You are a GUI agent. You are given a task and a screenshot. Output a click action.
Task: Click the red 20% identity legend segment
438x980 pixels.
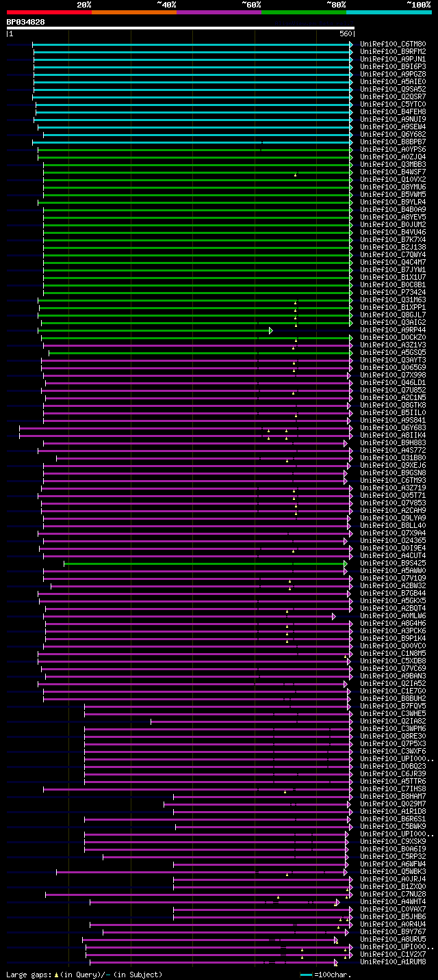pos(49,12)
